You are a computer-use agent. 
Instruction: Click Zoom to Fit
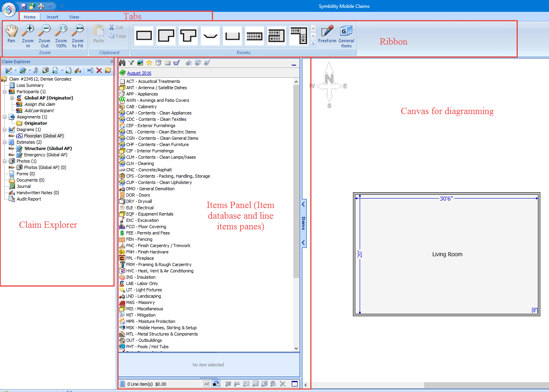[x=78, y=36]
